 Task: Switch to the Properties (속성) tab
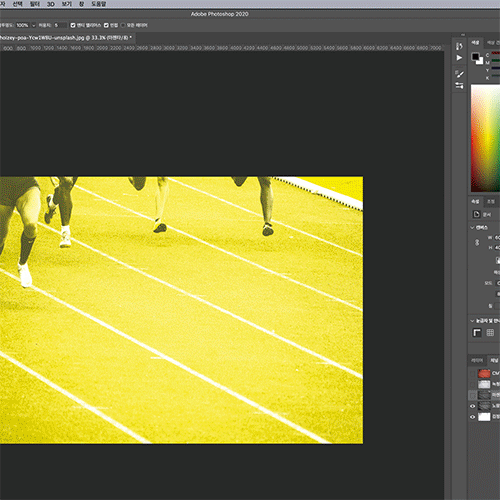pos(475,202)
